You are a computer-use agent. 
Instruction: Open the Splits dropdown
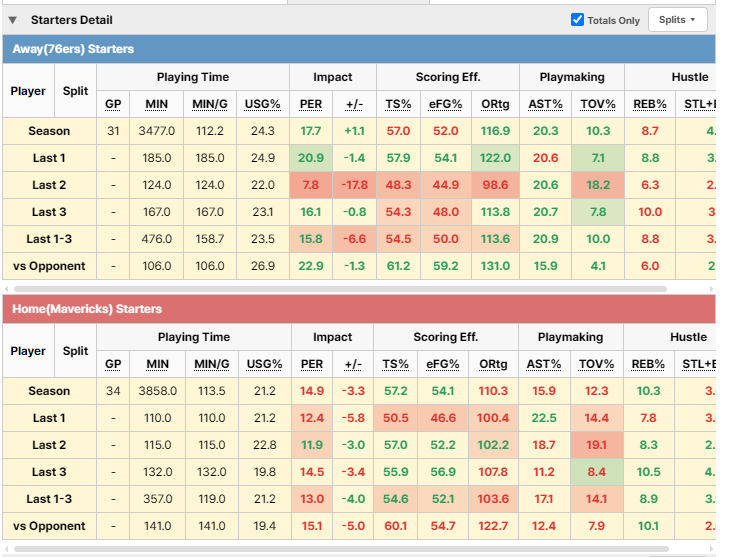677,20
